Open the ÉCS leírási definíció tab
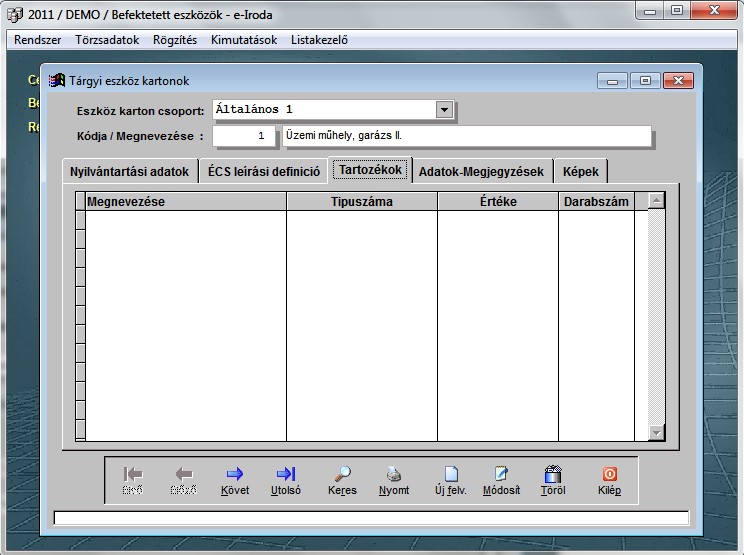This screenshot has height=555, width=744. coord(264,172)
